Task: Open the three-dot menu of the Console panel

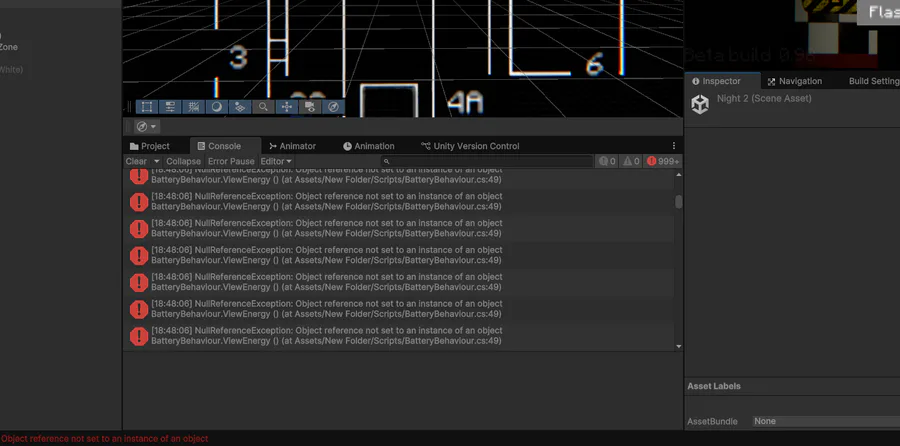Action: pos(674,146)
